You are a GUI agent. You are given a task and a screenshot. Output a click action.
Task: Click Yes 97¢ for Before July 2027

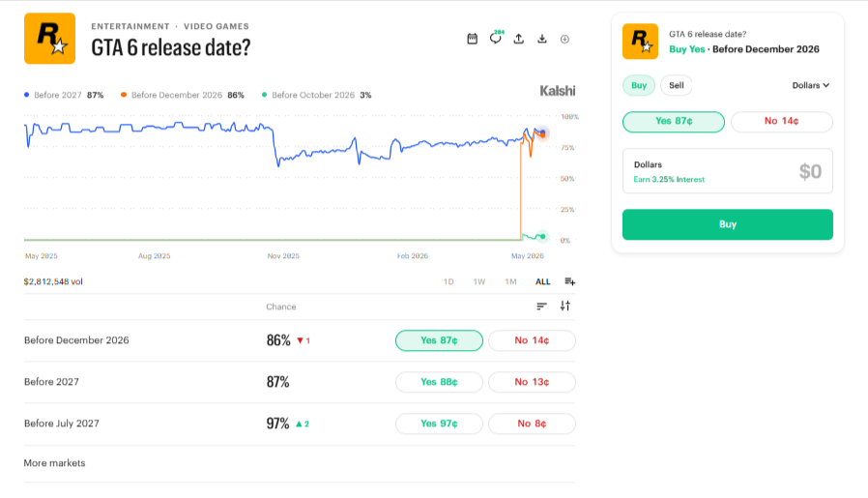click(x=439, y=424)
